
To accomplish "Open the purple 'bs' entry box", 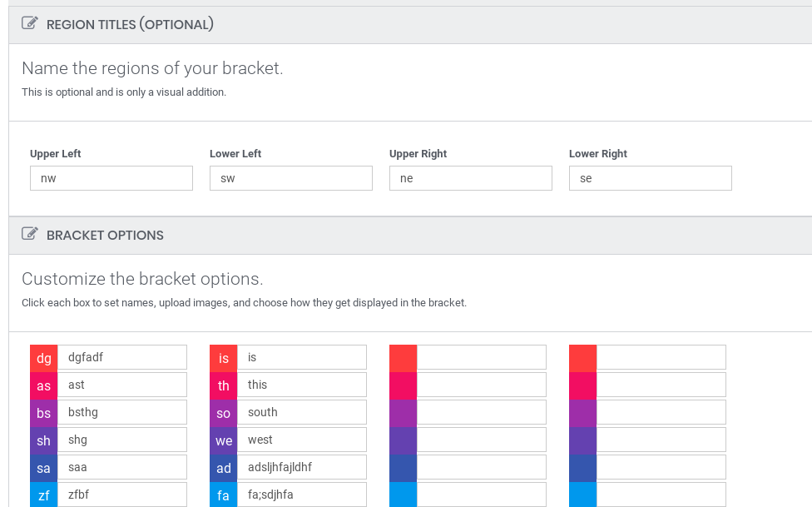I will click(x=43, y=413).
